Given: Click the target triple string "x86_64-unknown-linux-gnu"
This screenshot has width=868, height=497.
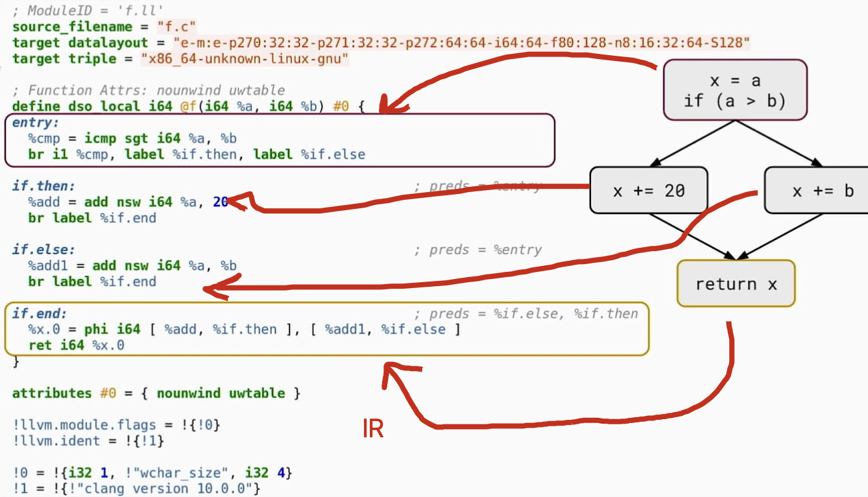Looking at the screenshot, I should click(245, 59).
